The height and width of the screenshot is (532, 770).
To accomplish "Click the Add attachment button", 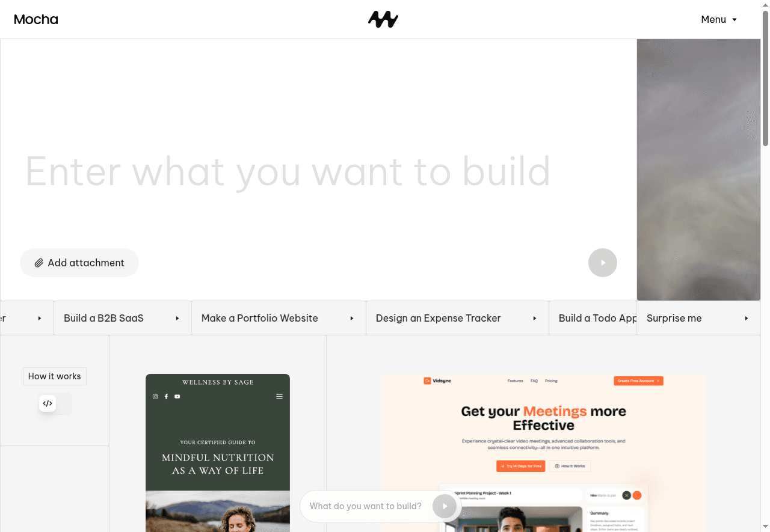I will coord(79,263).
